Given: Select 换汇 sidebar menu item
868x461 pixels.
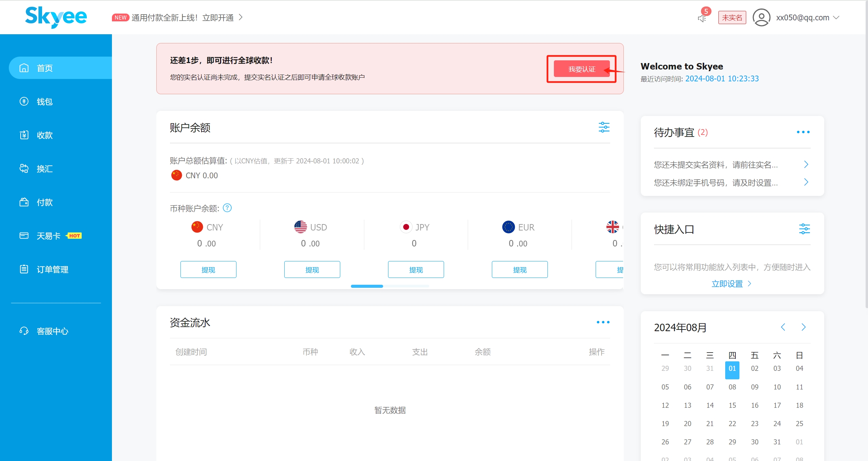Looking at the screenshot, I should (44, 169).
